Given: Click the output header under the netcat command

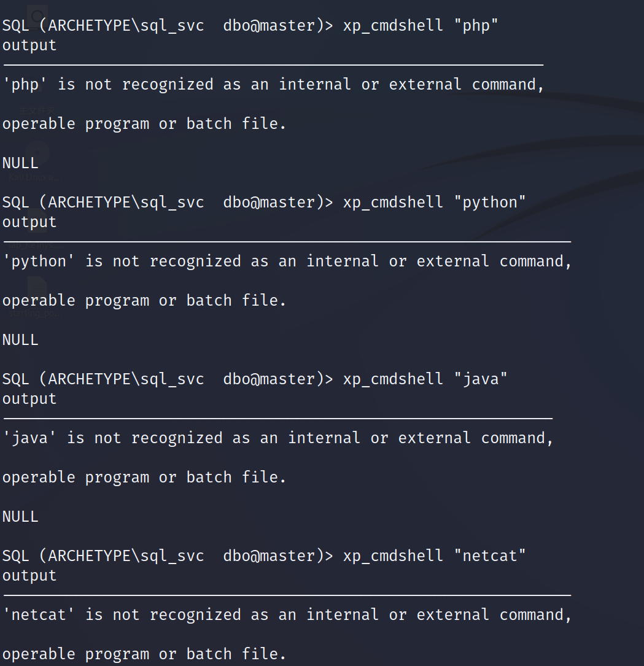Looking at the screenshot, I should click(29, 576).
